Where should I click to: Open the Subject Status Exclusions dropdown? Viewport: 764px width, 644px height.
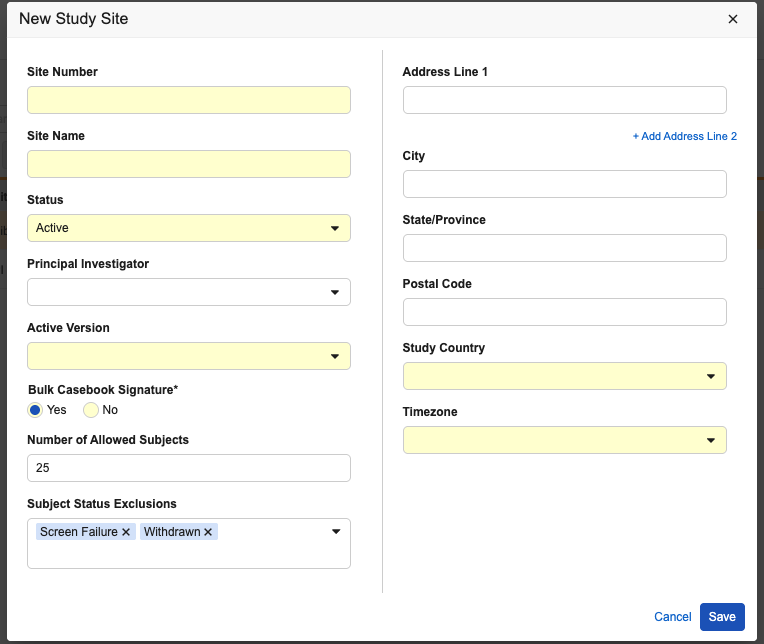336,531
